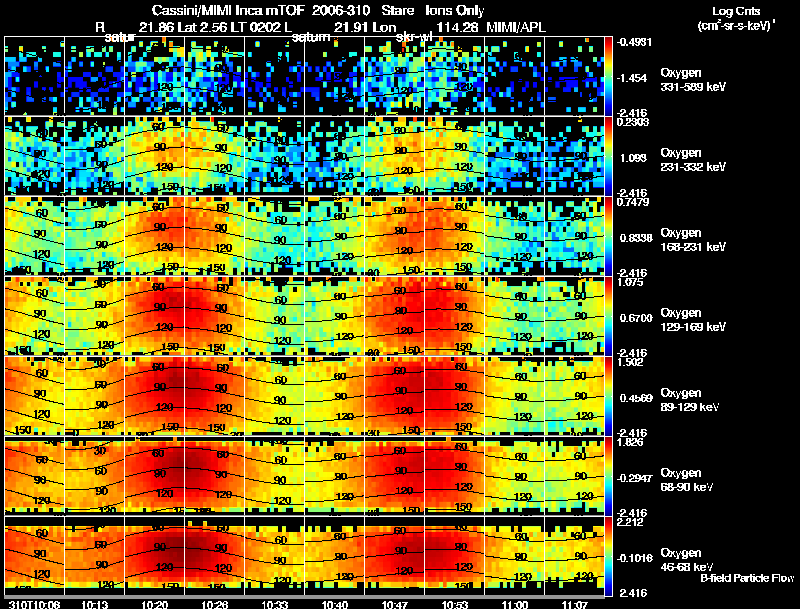The image size is (800, 609).
Task: Click the '0.6700' colorbar midpoint value
Action: (636, 318)
